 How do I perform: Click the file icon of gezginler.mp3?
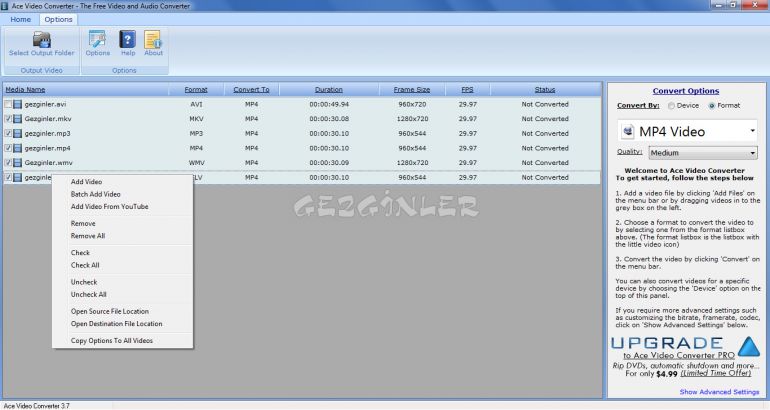click(18, 134)
